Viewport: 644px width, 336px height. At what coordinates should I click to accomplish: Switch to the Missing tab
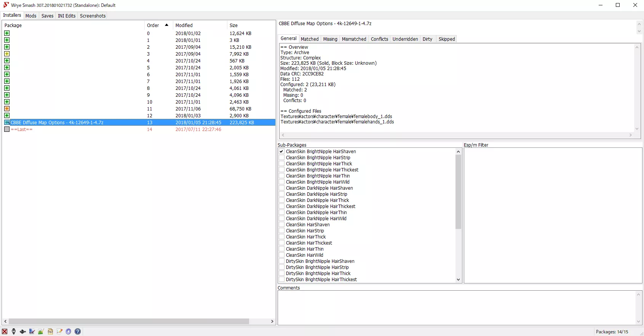coord(330,39)
